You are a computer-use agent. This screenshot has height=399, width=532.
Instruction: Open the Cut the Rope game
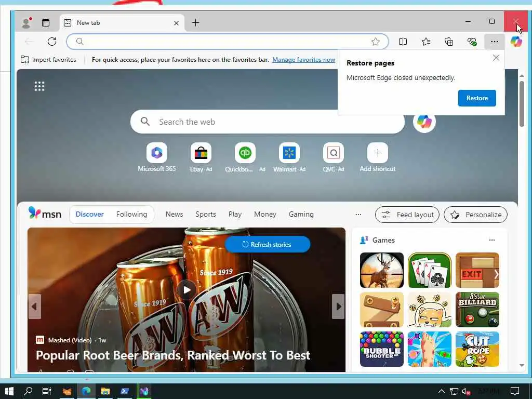[x=477, y=349]
